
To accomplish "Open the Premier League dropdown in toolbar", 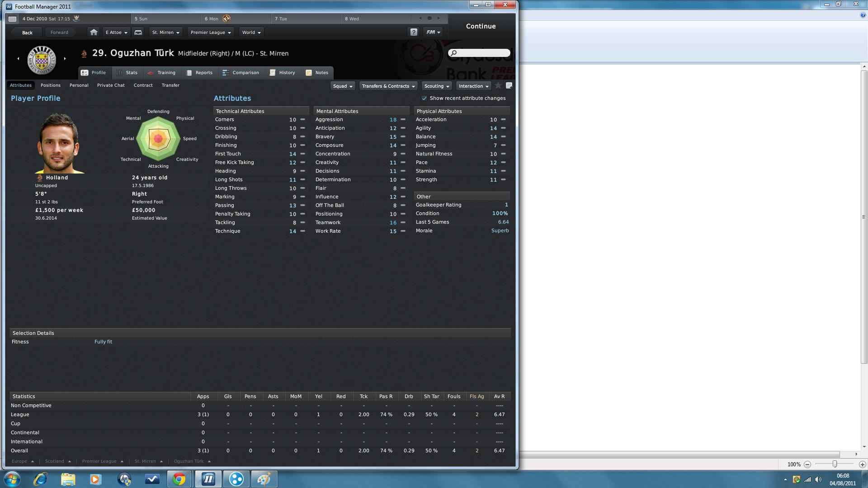I will tap(211, 32).
